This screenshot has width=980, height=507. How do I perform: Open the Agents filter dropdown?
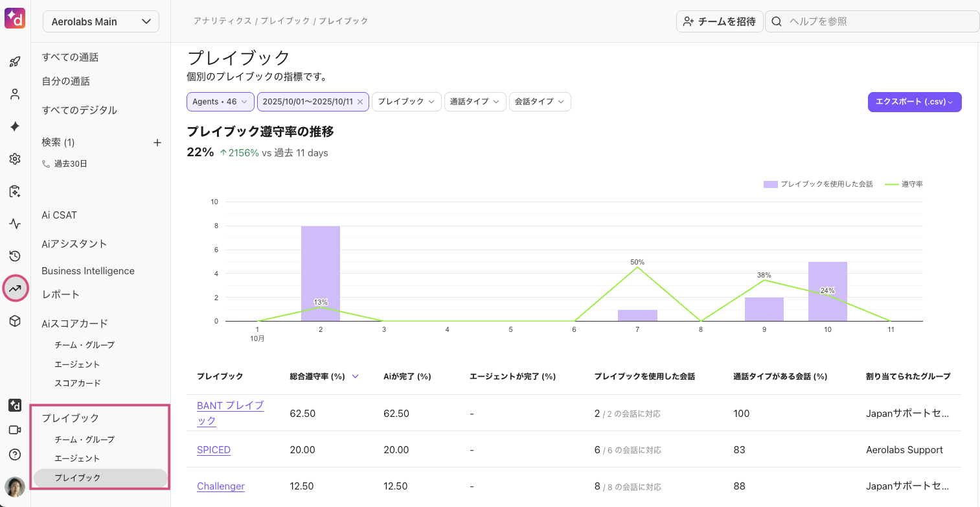[x=220, y=102]
